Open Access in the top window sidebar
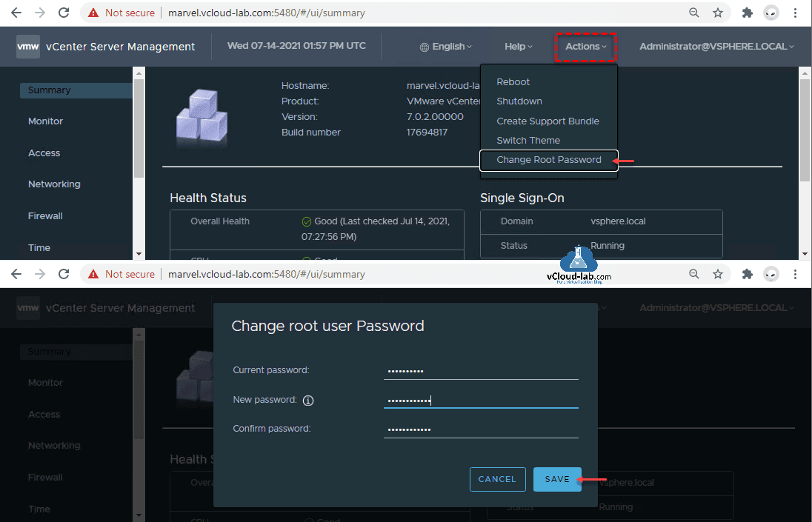812x522 pixels. coord(44,153)
